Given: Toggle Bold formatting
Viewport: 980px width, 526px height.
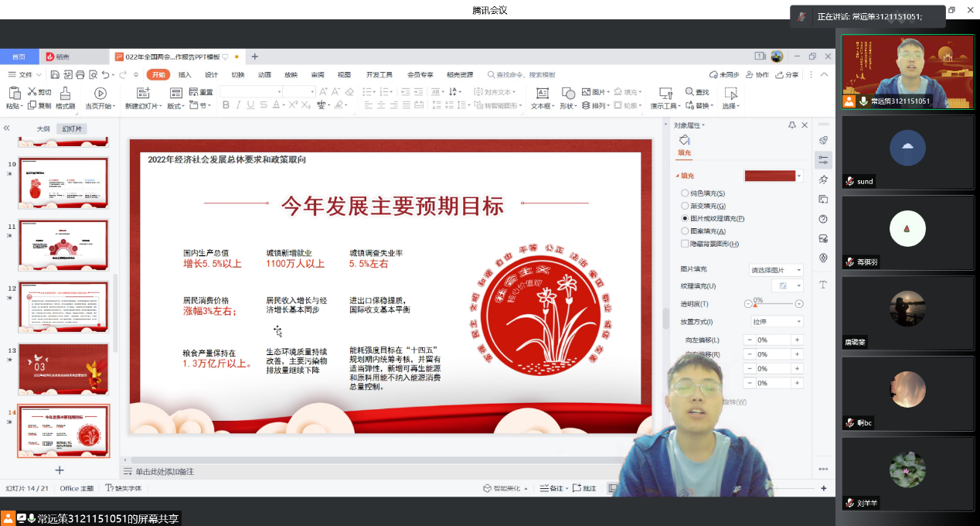Looking at the screenshot, I should click(226, 106).
